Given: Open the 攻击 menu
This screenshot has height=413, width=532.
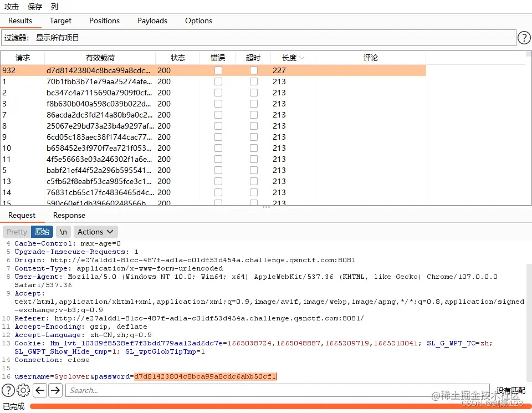Looking at the screenshot, I should point(12,7).
